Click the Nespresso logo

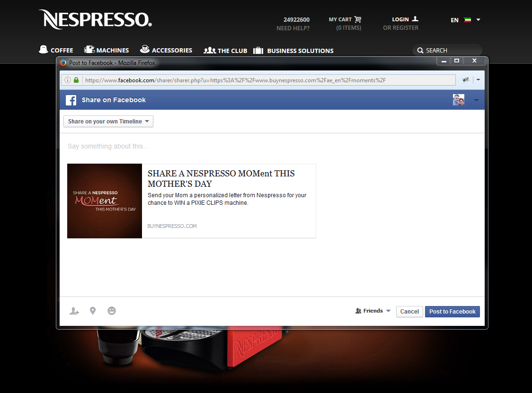95,19
